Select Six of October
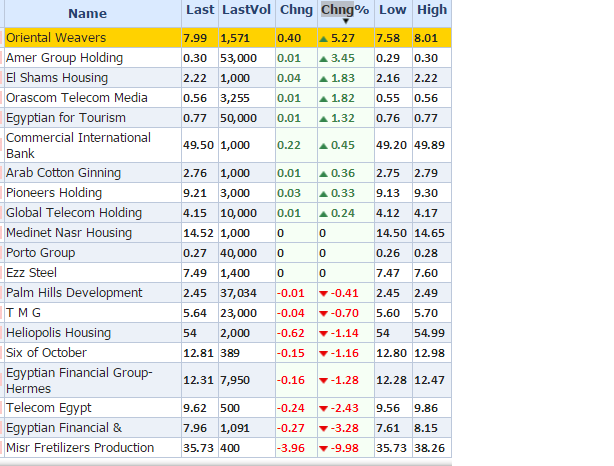The image size is (614, 466). pos(46,352)
